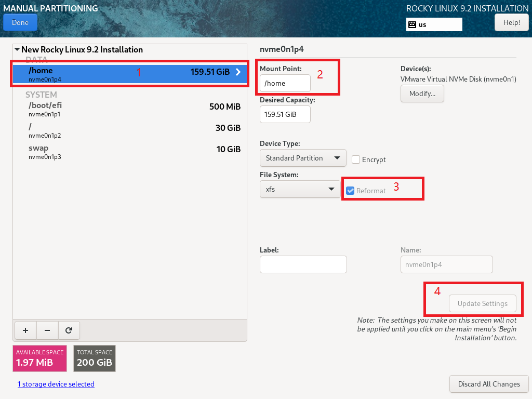Click the 30 GiB size of root partition

click(x=228, y=128)
